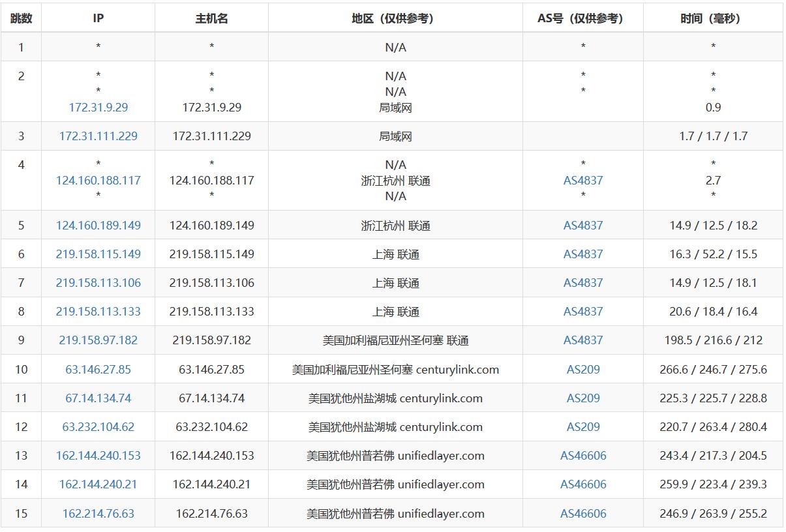The width and height of the screenshot is (786, 532).
Task: Click the 跳数 column header
Action: tap(21, 18)
